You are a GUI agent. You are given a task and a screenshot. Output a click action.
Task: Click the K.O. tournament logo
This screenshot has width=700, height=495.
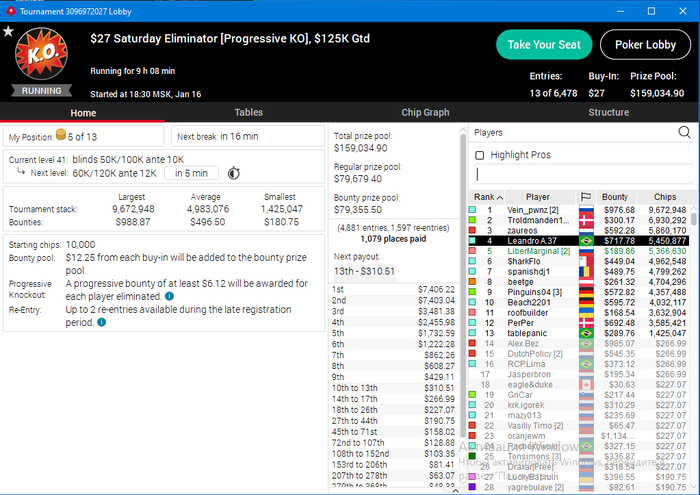coord(42,54)
